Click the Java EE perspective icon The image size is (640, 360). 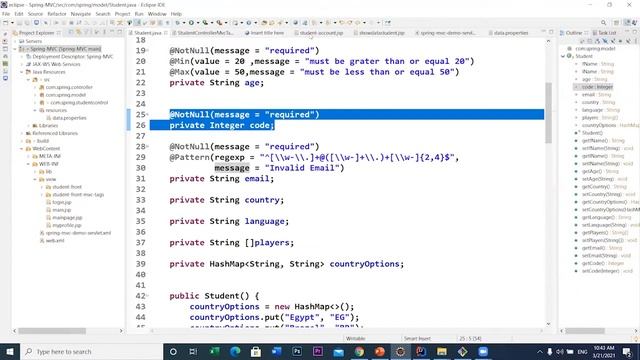point(627,23)
